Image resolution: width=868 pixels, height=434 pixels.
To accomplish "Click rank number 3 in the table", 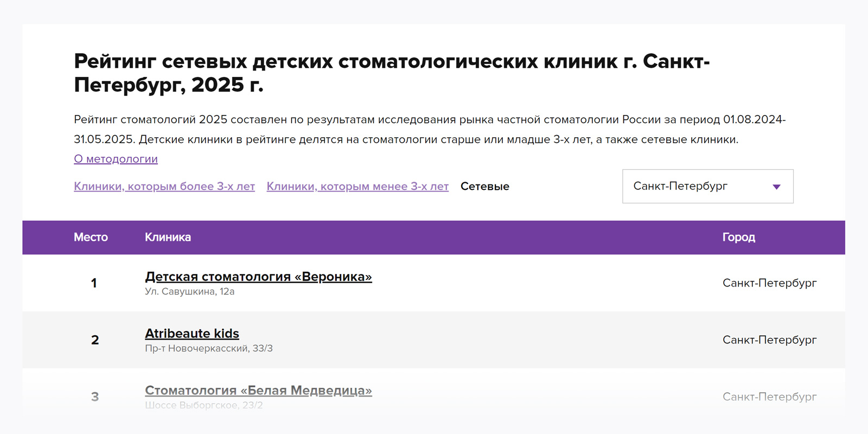I will click(95, 397).
